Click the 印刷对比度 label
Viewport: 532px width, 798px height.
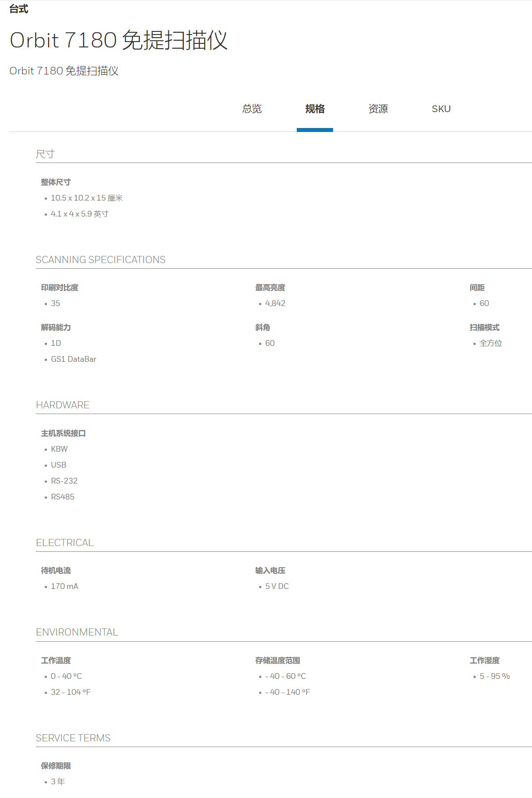coord(59,287)
